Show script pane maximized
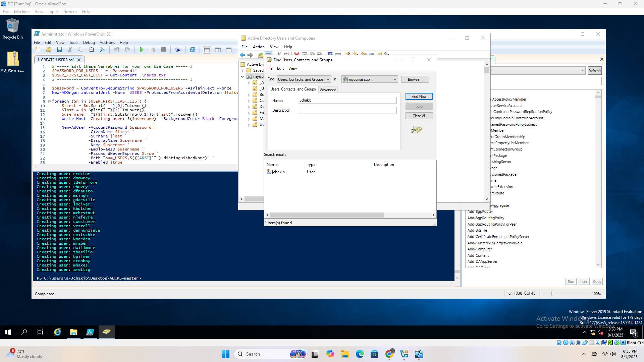The image size is (644, 362). 229,50
